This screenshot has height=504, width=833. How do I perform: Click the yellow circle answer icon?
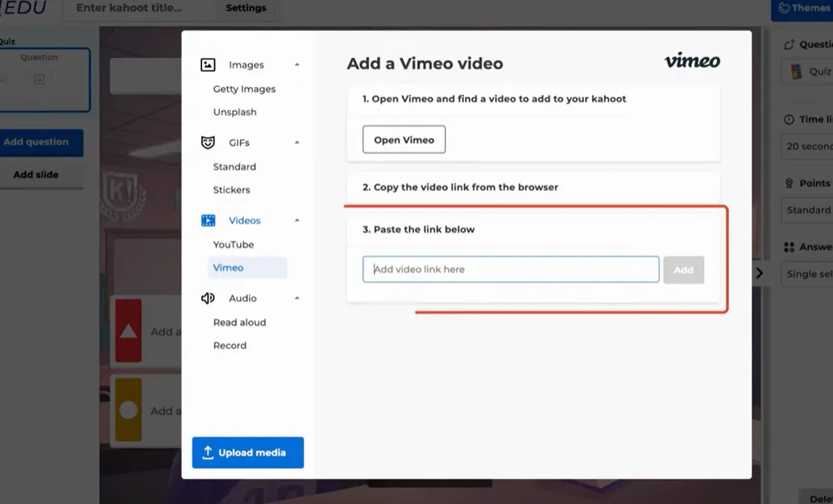(128, 410)
